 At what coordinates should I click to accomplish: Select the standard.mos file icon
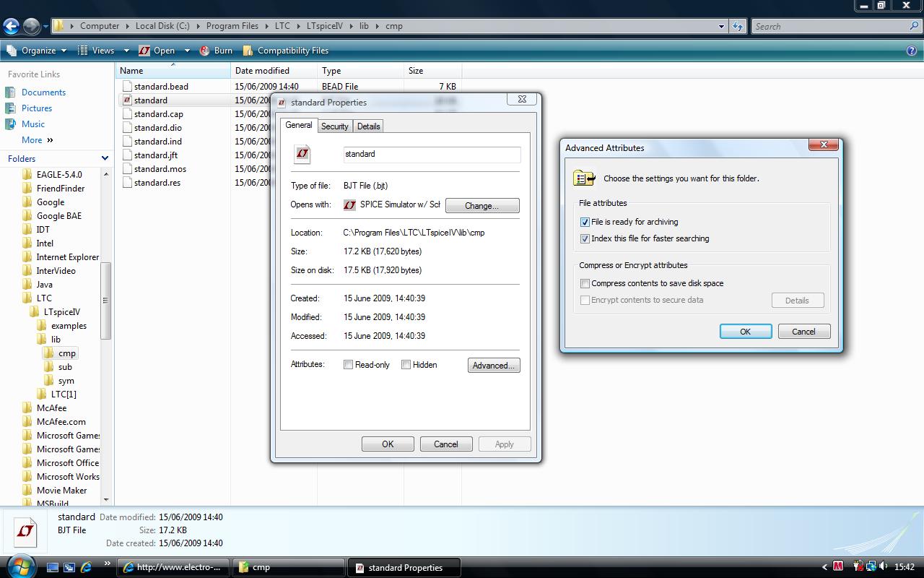(x=127, y=169)
